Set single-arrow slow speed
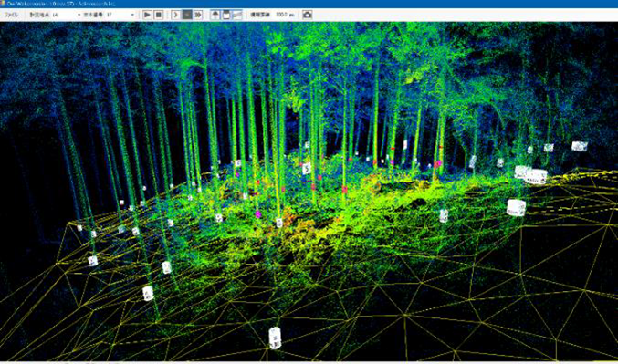The width and height of the screenshot is (618, 364). click(176, 15)
